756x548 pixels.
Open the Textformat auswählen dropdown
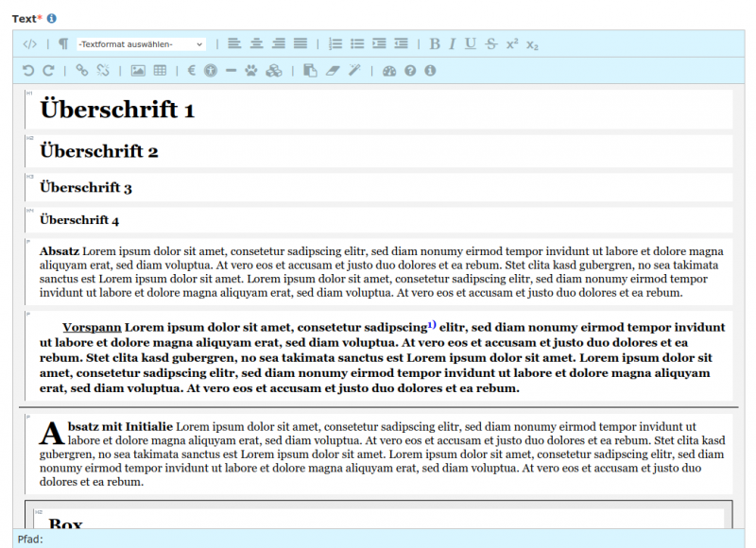tap(142, 43)
